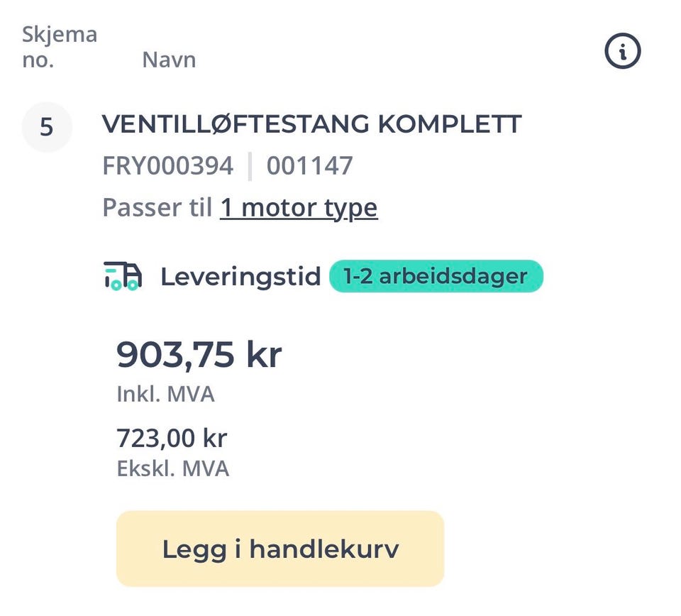
Task: Click the VENTILLØFTESTANG KOMPLETT product title
Action: (x=311, y=124)
